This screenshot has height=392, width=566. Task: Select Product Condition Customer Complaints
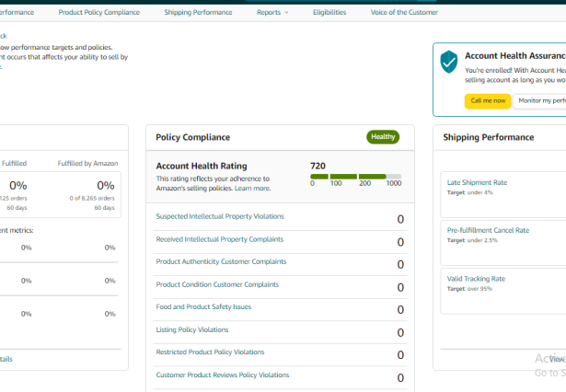pos(217,284)
